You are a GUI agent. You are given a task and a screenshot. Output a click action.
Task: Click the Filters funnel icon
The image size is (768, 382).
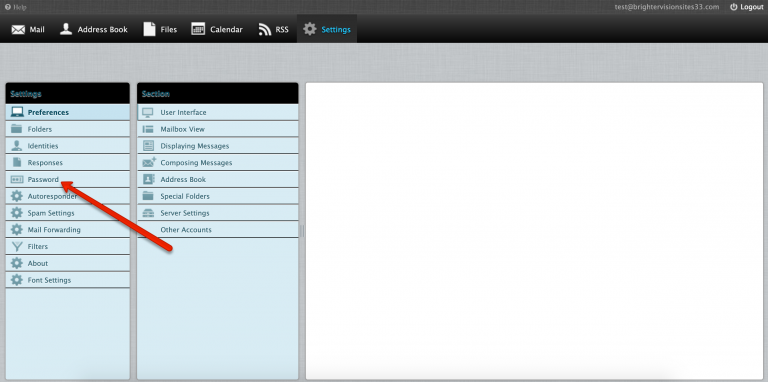point(17,246)
